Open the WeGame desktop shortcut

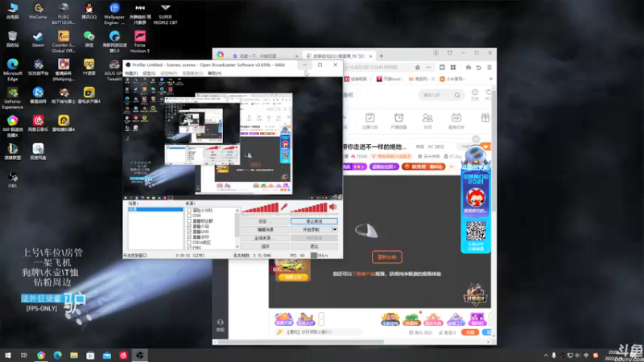[38, 11]
